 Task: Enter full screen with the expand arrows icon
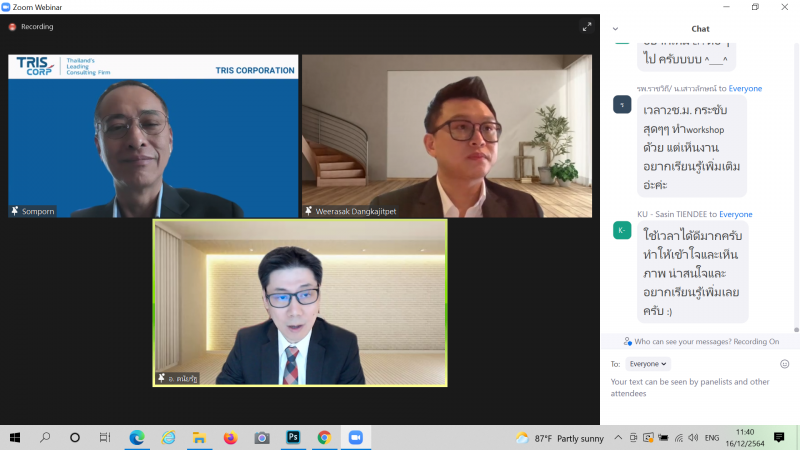tap(587, 27)
